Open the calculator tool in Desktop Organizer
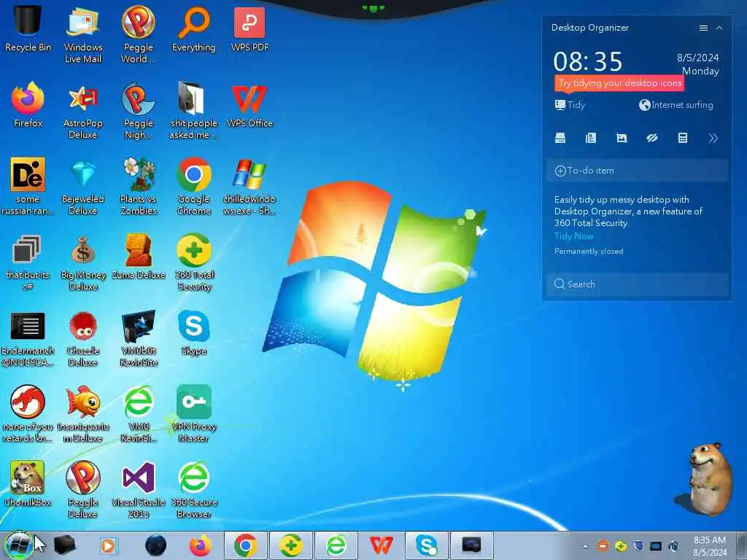 click(x=683, y=138)
